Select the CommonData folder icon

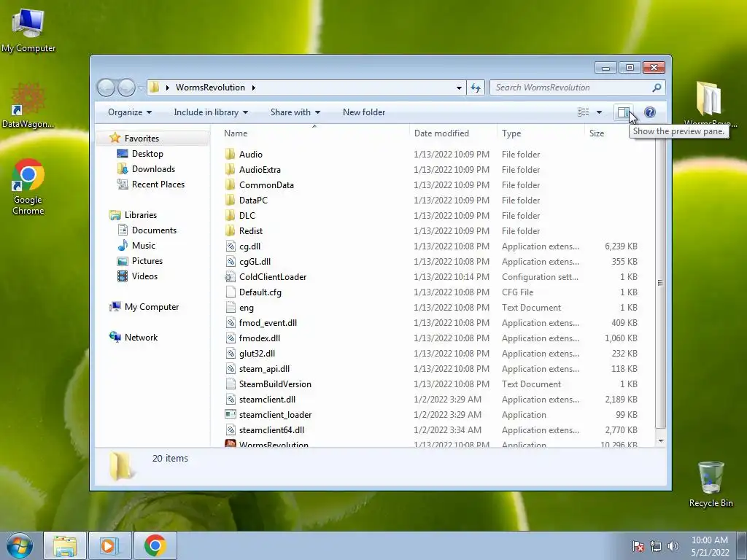230,184
